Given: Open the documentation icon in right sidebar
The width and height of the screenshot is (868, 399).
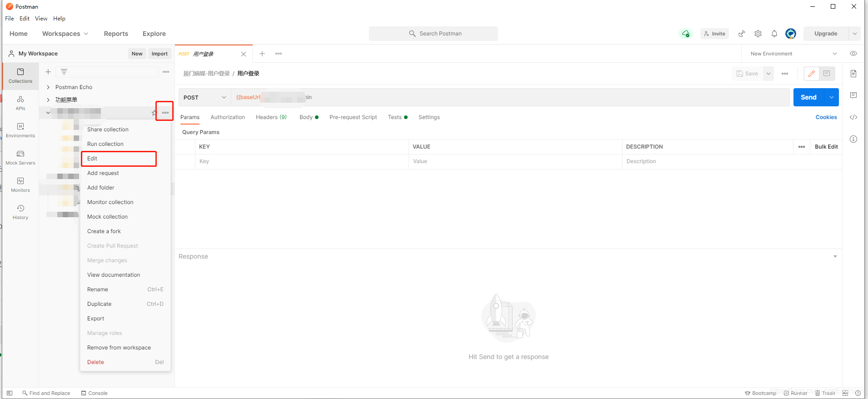Looking at the screenshot, I should point(853,74).
